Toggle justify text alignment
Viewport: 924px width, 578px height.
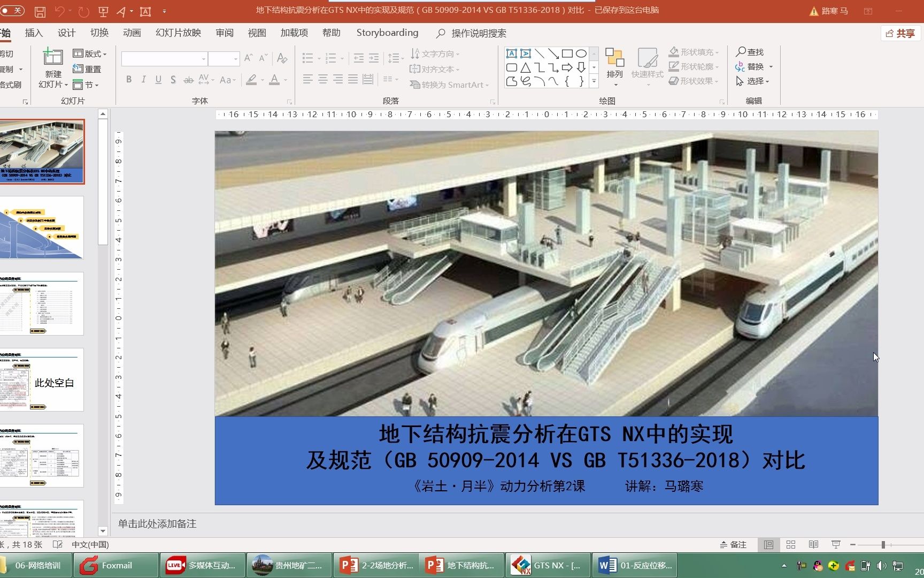tap(352, 79)
